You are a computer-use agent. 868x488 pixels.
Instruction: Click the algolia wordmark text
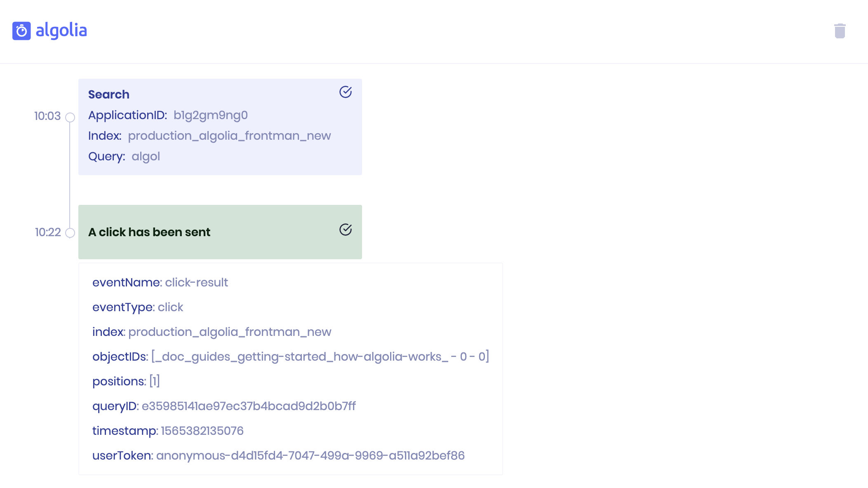click(61, 31)
